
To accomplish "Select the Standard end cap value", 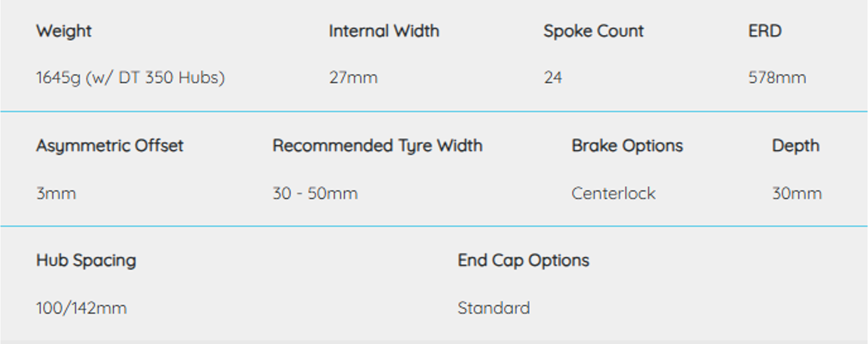I will tap(494, 308).
